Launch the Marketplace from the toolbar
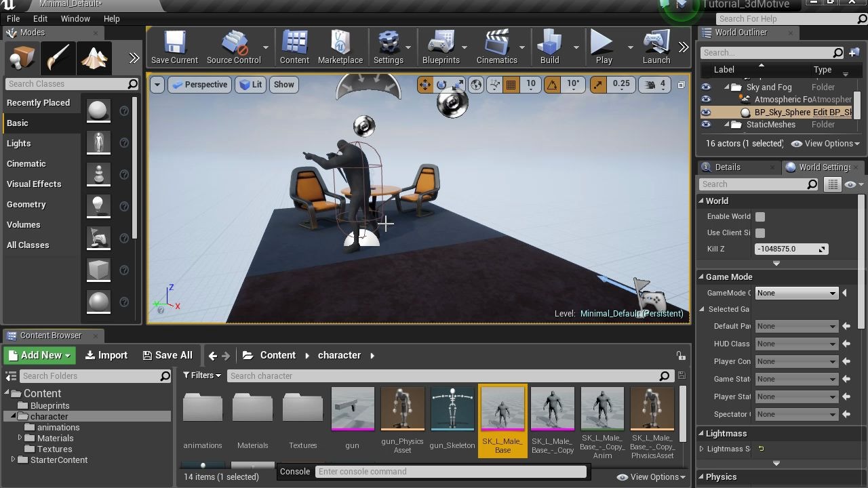Image resolution: width=868 pixels, height=488 pixels. coord(340,47)
